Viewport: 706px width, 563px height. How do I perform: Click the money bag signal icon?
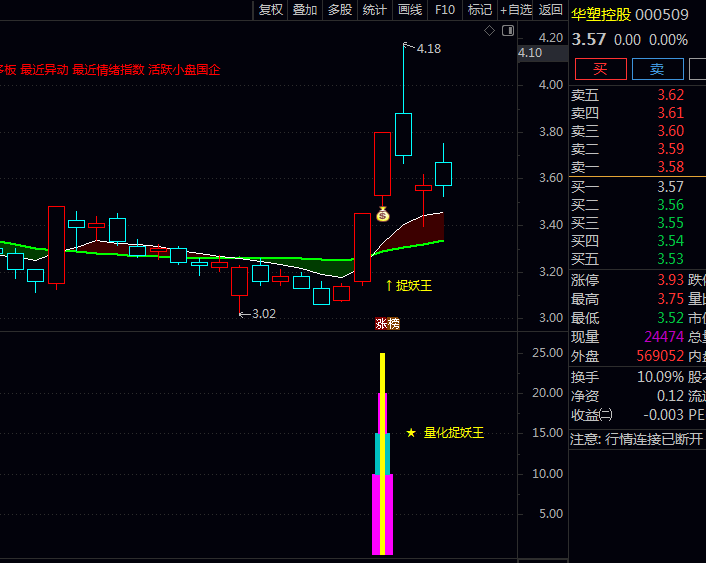coord(383,214)
